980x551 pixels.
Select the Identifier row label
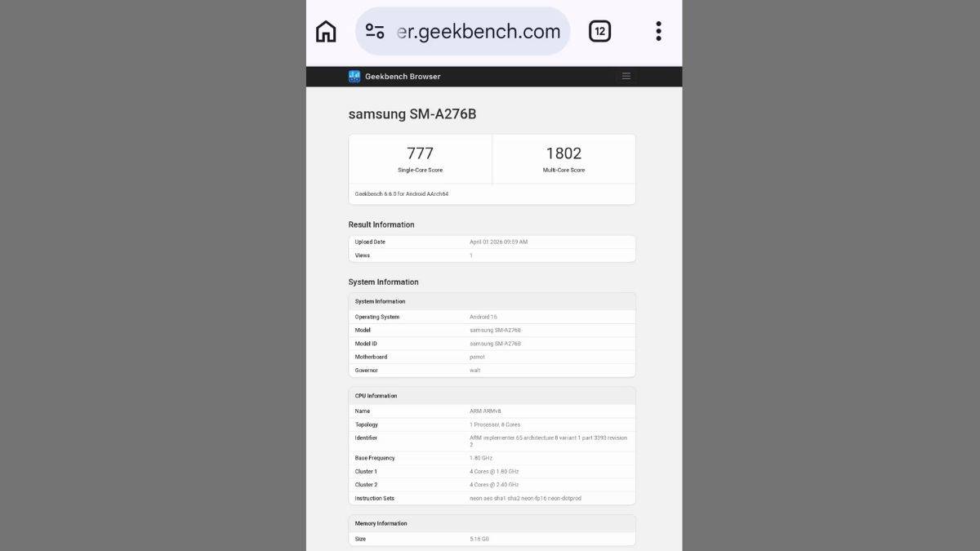click(366, 438)
